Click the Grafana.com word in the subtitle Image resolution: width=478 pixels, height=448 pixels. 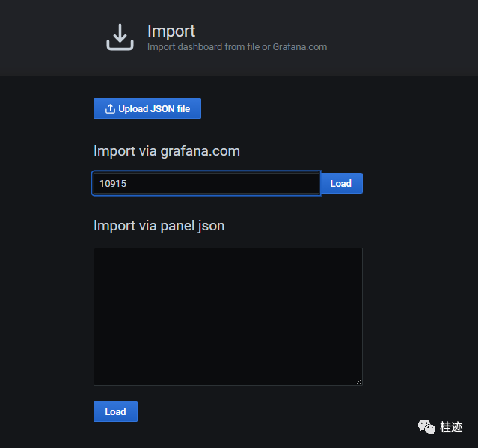pyautogui.click(x=300, y=47)
